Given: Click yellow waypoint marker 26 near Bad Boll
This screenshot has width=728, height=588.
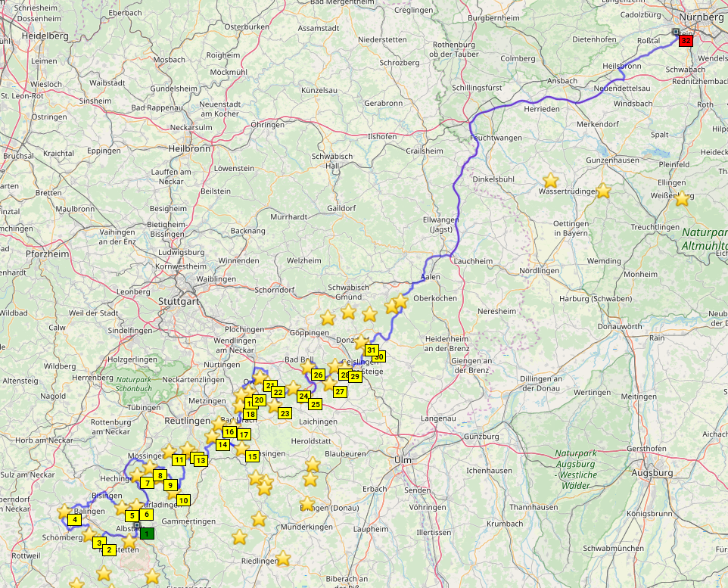Looking at the screenshot, I should (318, 375).
